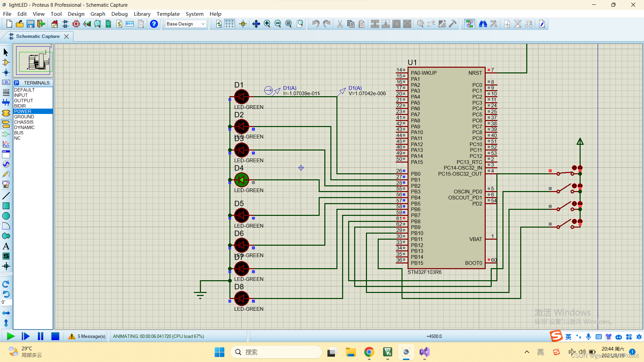Click the Schematic Capture tab
The width and height of the screenshot is (644, 362).
pos(38,36)
